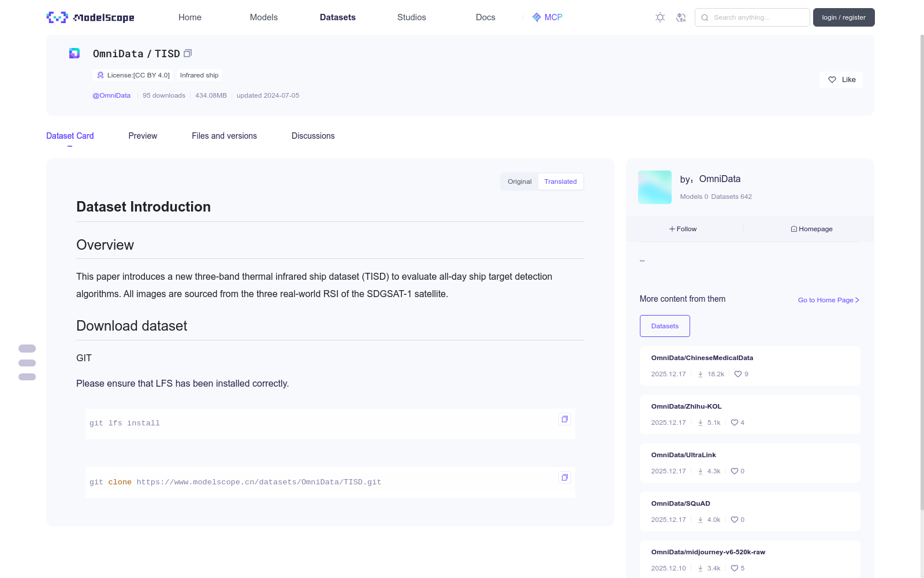Click the Go to Home Page link
Image resolution: width=924 pixels, height=578 pixels.
[829, 300]
